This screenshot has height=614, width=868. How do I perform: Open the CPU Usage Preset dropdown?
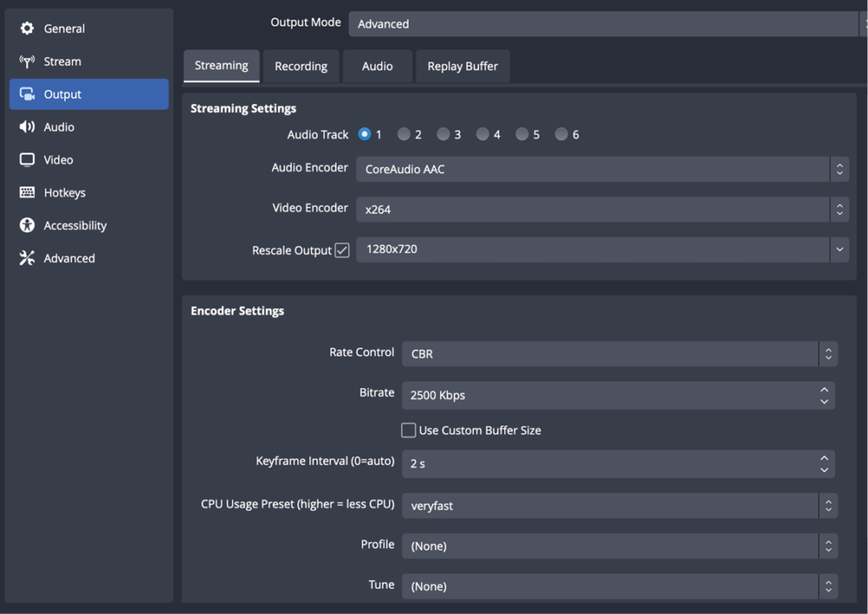coord(619,505)
